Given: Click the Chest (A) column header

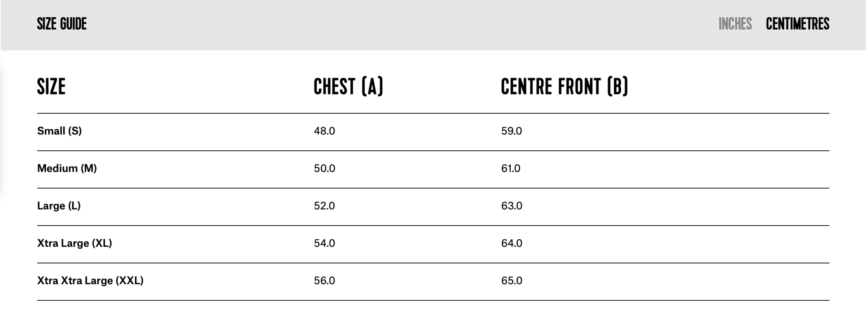Looking at the screenshot, I should 348,87.
